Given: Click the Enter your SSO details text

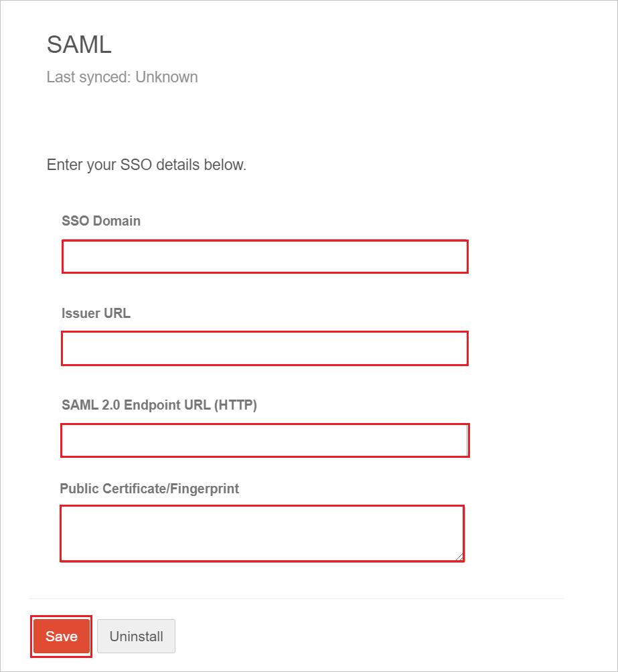Looking at the screenshot, I should point(147,165).
